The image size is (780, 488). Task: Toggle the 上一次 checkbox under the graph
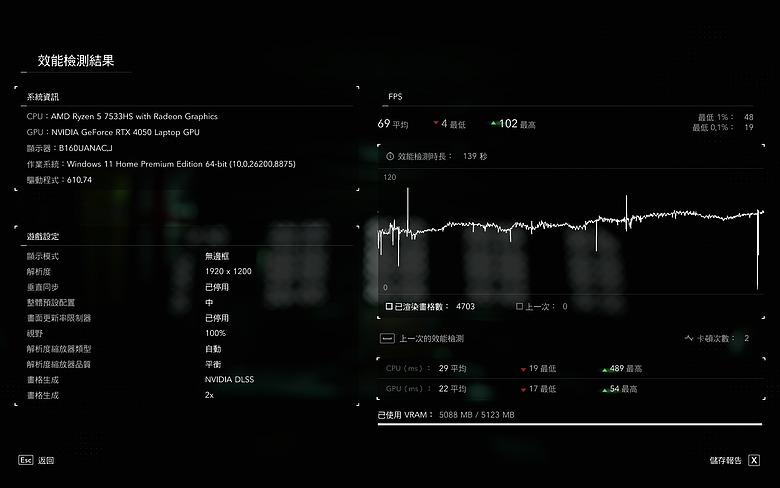[x=519, y=306]
